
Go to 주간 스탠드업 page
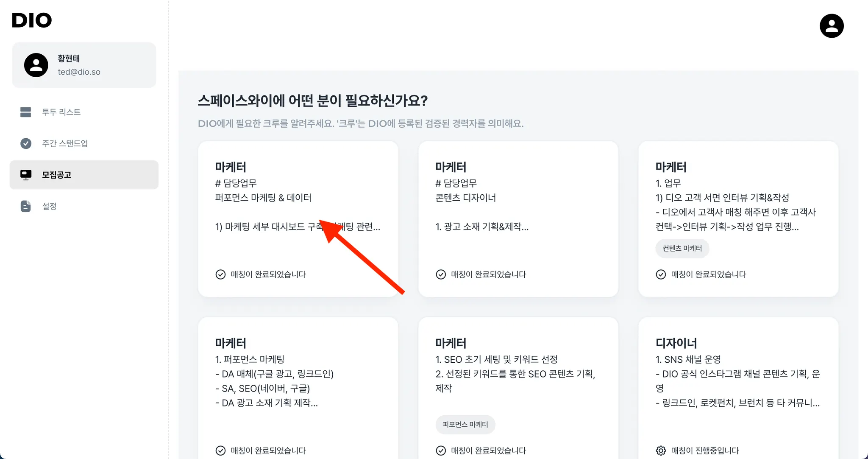tap(65, 143)
